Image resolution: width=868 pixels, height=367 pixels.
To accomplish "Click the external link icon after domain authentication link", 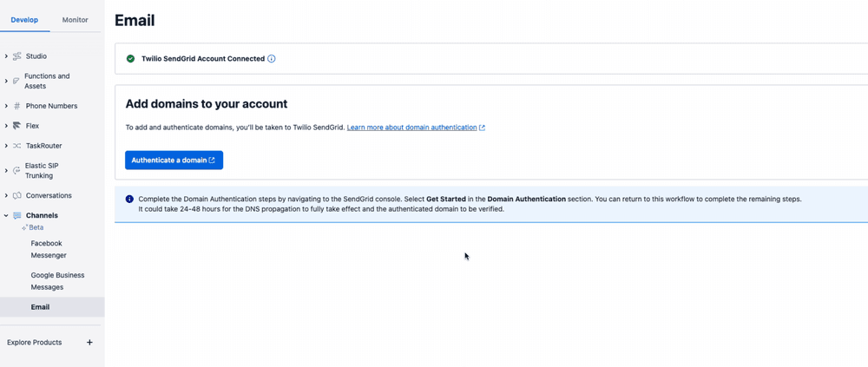I will (482, 128).
